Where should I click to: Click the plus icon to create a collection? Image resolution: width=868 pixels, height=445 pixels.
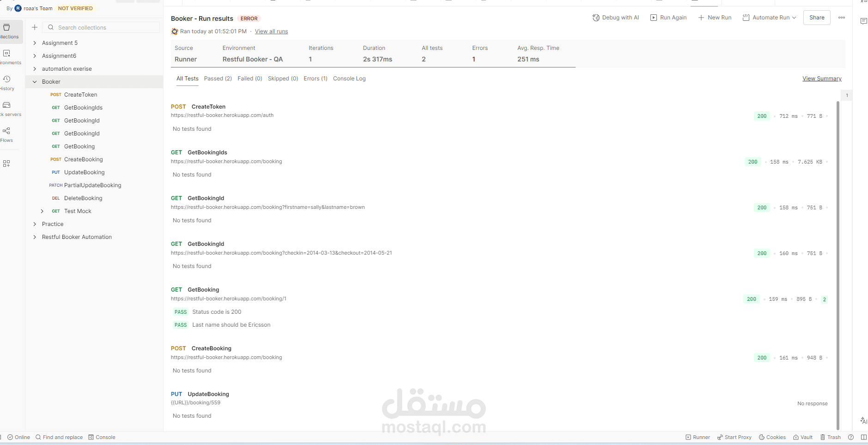(x=35, y=27)
